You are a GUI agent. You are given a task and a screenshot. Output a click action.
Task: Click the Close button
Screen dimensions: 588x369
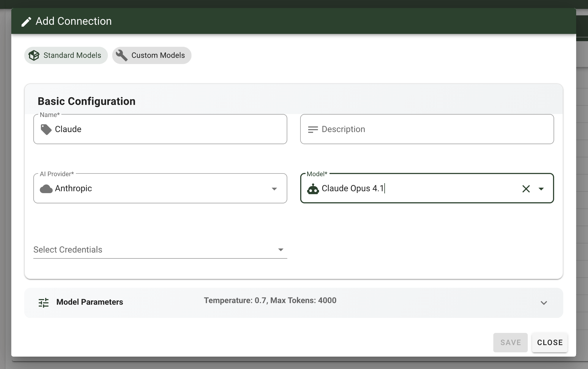[x=550, y=343]
